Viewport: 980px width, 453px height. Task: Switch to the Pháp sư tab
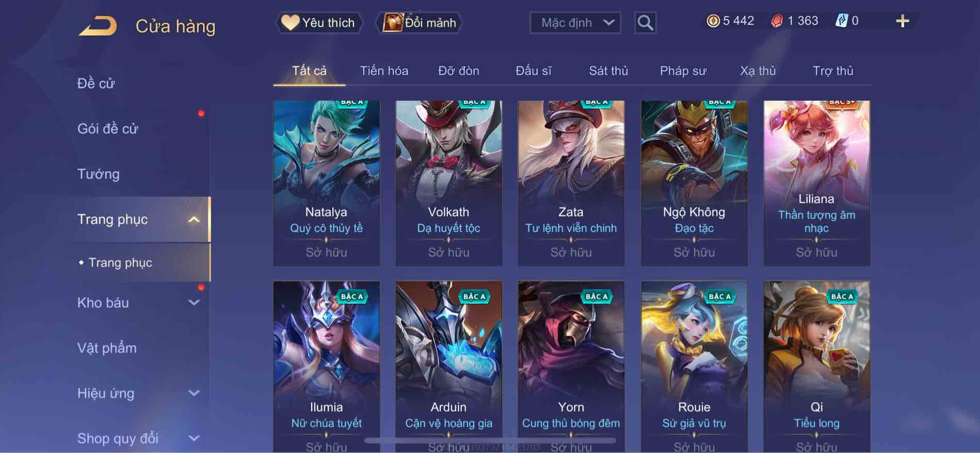(683, 71)
